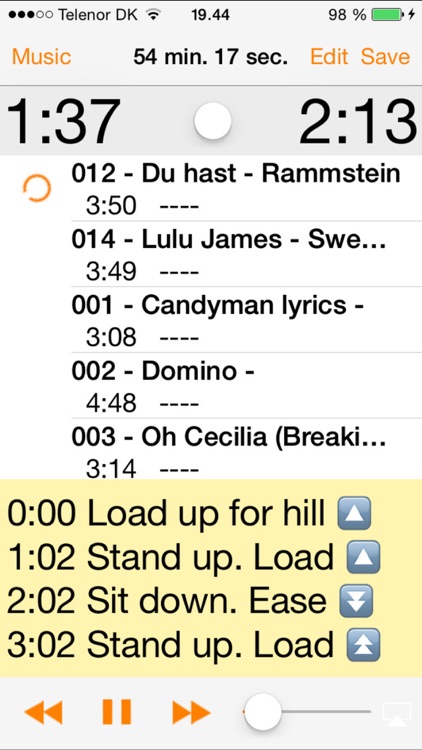422x750 pixels.
Task: Tap the rewind playback icon
Action: point(43,712)
